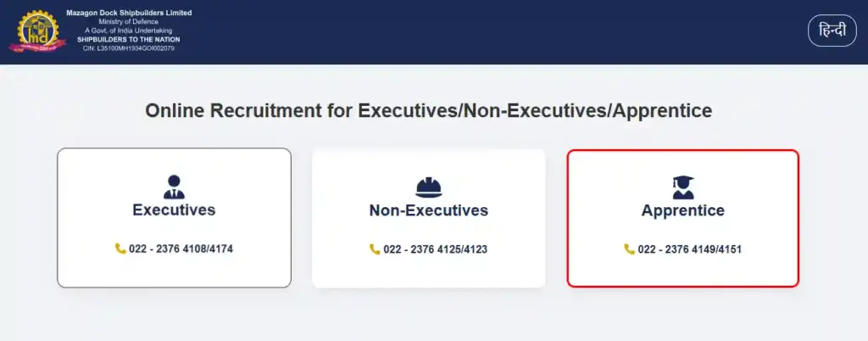Click the Online Recruitment page heading
The width and height of the screenshot is (868, 341).
(428, 111)
